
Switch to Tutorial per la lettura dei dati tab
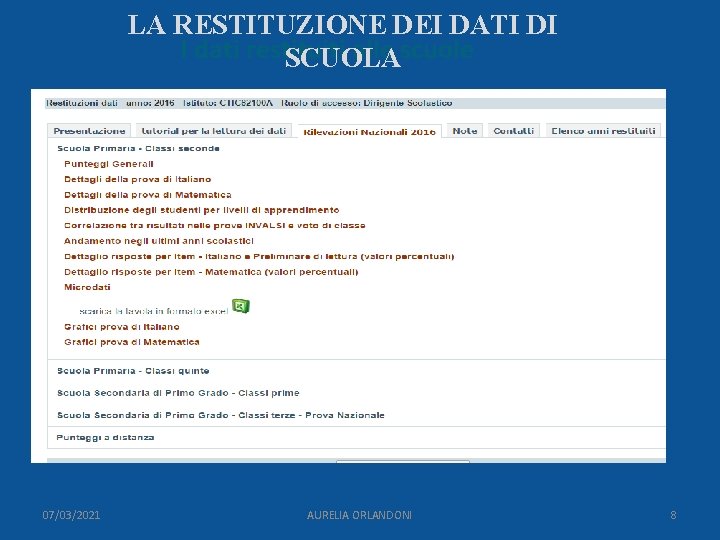pos(214,131)
